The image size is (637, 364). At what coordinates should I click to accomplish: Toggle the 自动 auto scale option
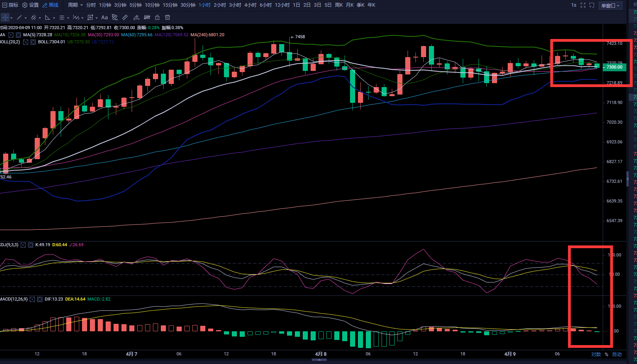(x=617, y=355)
